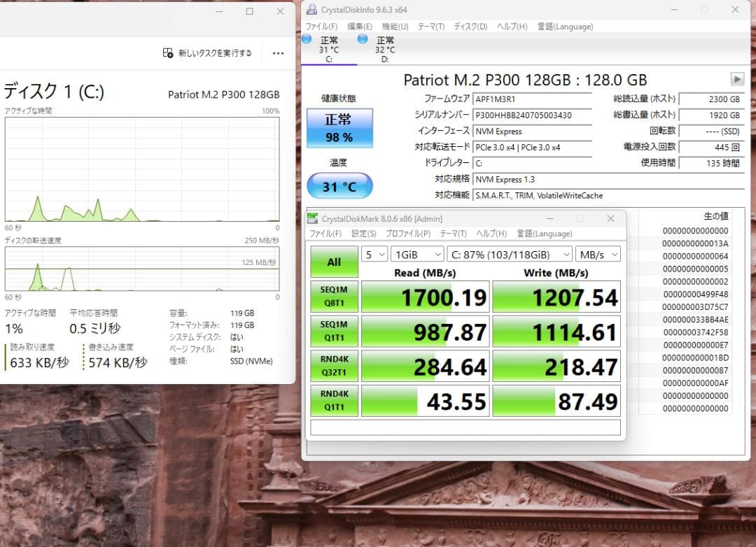
Task: Run All tests in CrystalDiskMark
Action: coord(334,261)
